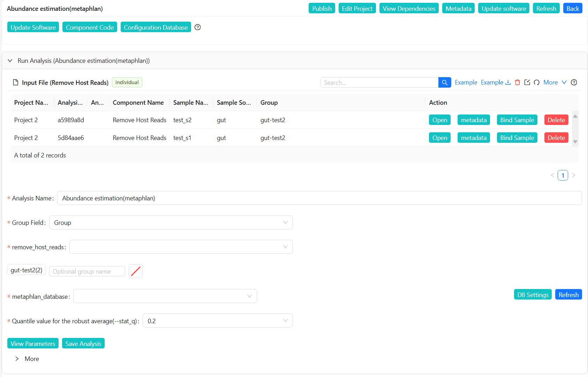
Task: Click the export/edit square icon
Action: click(527, 83)
